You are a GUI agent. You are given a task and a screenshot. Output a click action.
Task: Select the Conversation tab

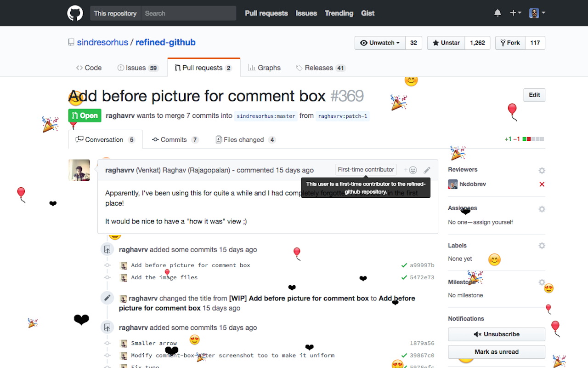tap(106, 139)
